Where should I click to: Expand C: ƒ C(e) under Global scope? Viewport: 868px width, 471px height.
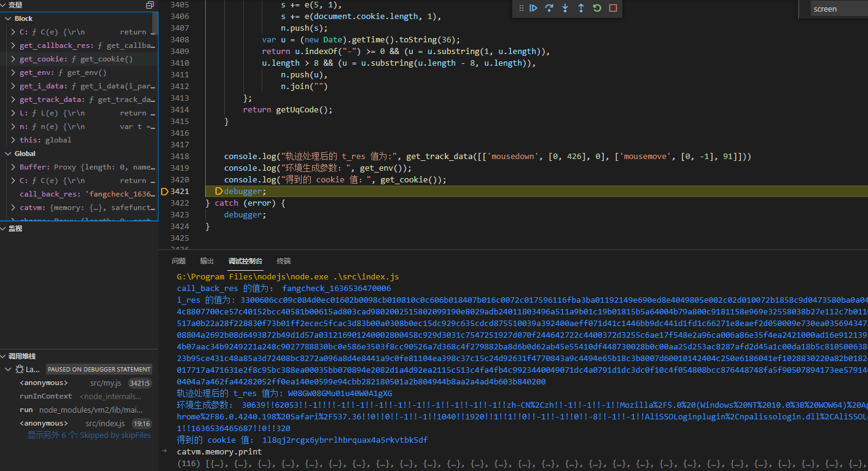pos(14,181)
